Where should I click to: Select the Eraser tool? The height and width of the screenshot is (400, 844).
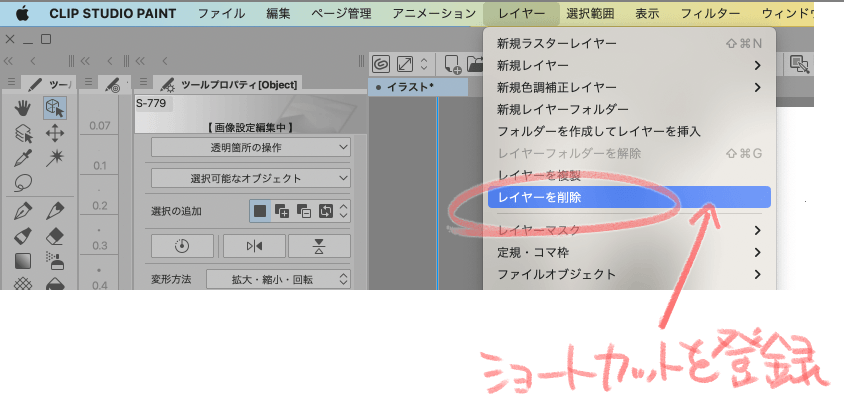55,236
